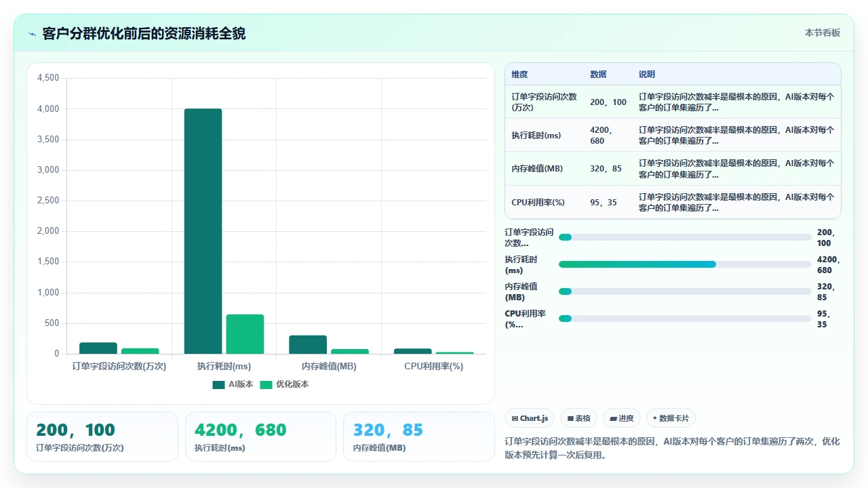
Task: Select the 内存峰值(MB) table row label
Action: 537,169
